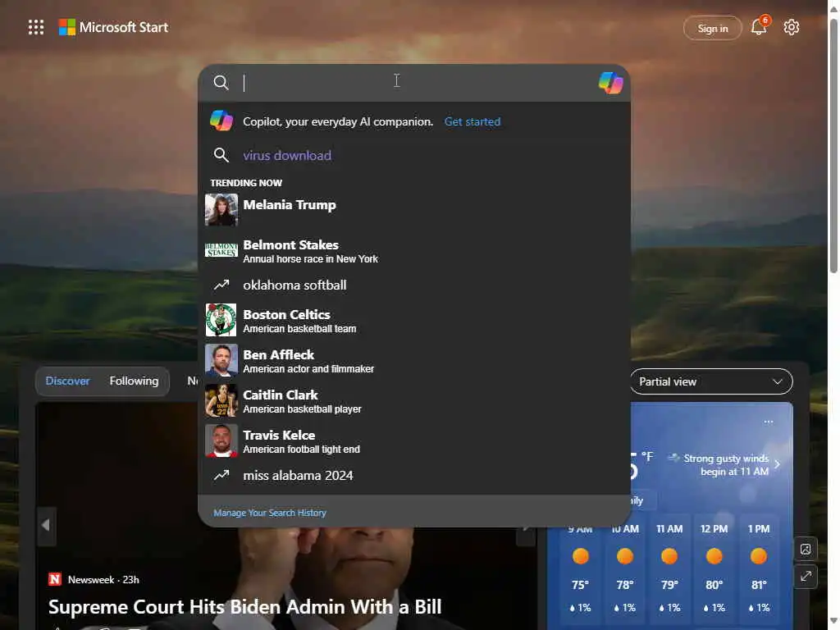Click the magnifier icon in search box
Image resolution: width=840 pixels, height=630 pixels.
pyautogui.click(x=221, y=83)
